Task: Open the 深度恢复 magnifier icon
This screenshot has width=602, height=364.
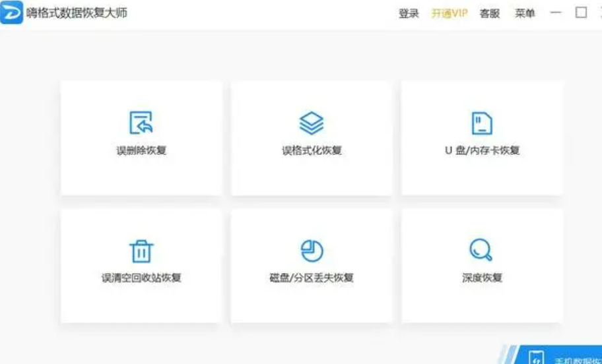Action: [x=481, y=250]
